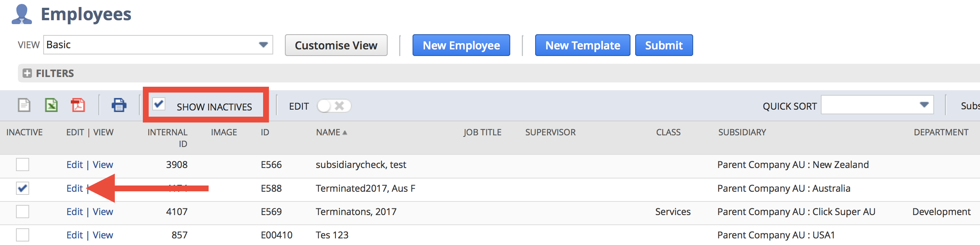Click the Employees person icon in the header

(x=21, y=14)
